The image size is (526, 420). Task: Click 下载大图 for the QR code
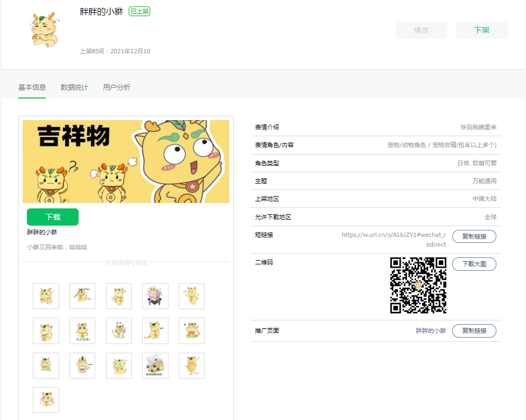(x=474, y=264)
